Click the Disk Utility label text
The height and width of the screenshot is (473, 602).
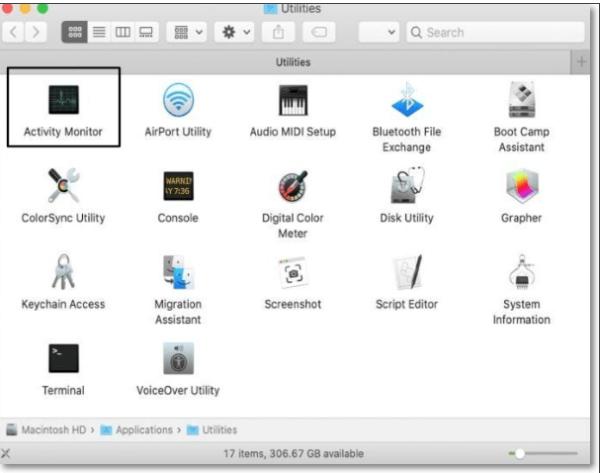tap(407, 218)
